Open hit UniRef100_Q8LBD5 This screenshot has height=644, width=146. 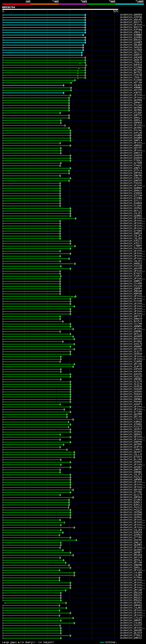(x=131, y=45)
